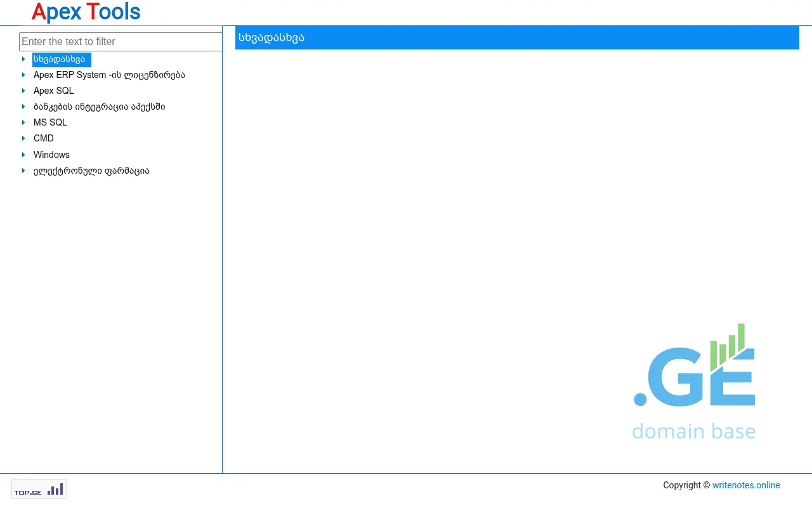
Task: Click the Apex Tools logo
Action: click(x=86, y=12)
